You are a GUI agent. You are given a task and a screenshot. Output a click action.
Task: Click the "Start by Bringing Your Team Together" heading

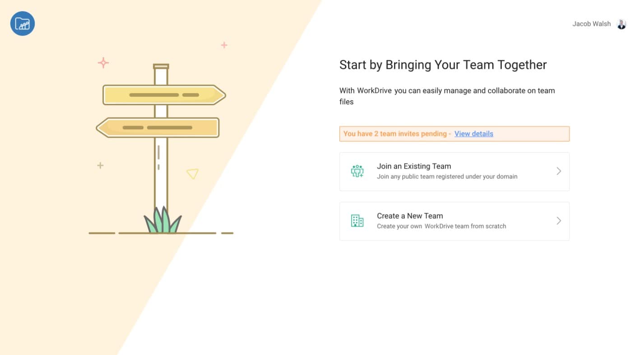(443, 65)
